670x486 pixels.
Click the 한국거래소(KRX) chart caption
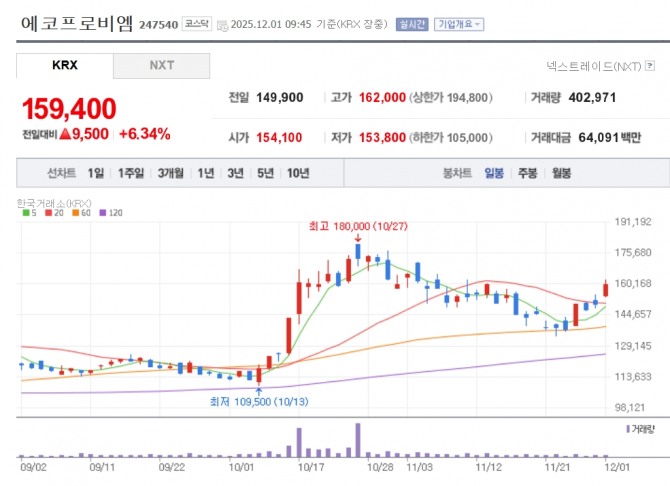click(54, 203)
